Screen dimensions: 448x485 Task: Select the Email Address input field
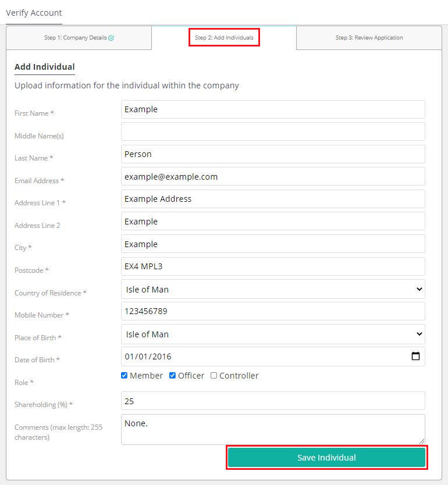[x=273, y=176]
